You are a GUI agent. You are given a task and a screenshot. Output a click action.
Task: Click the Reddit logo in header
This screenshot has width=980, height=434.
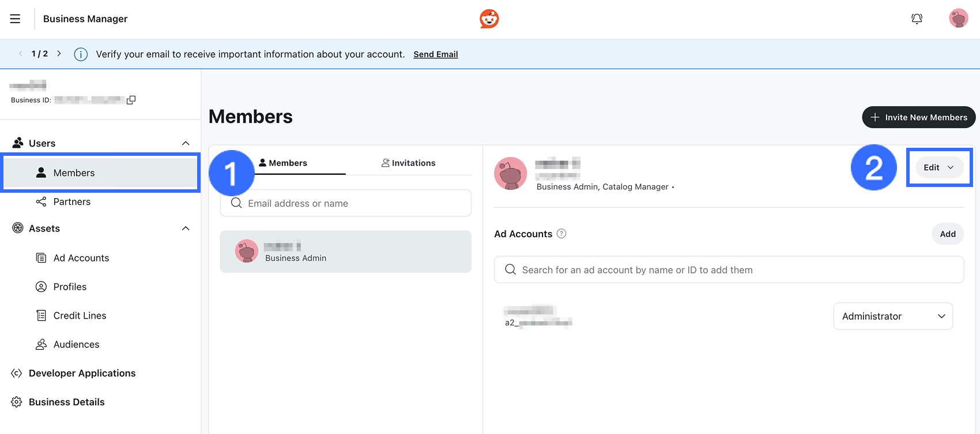coord(489,19)
